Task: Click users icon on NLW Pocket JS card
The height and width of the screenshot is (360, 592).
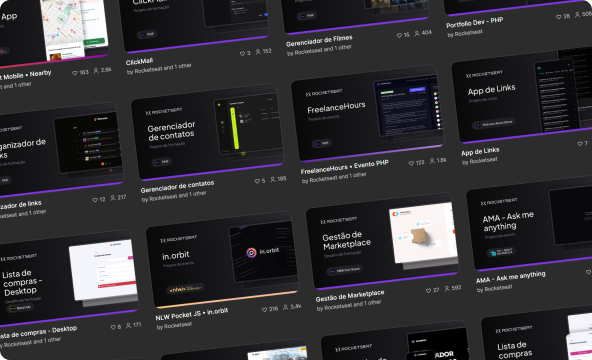Action: [x=286, y=307]
